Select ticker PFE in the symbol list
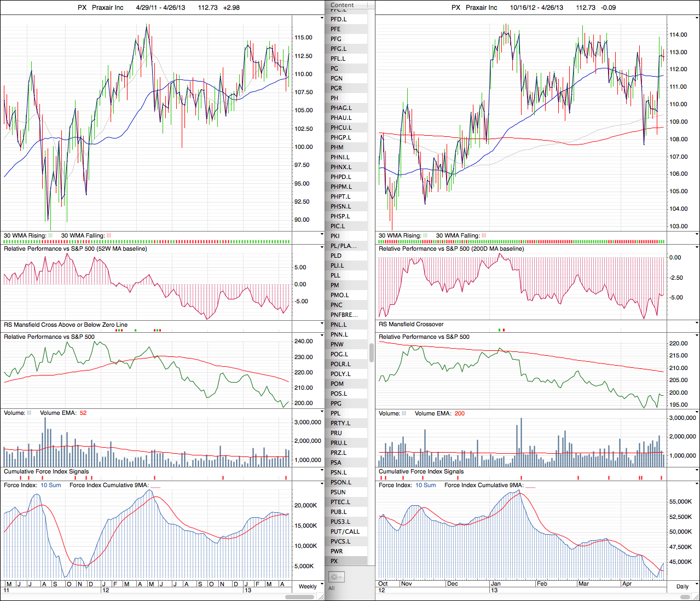The height and width of the screenshot is (601, 700). pos(335,29)
